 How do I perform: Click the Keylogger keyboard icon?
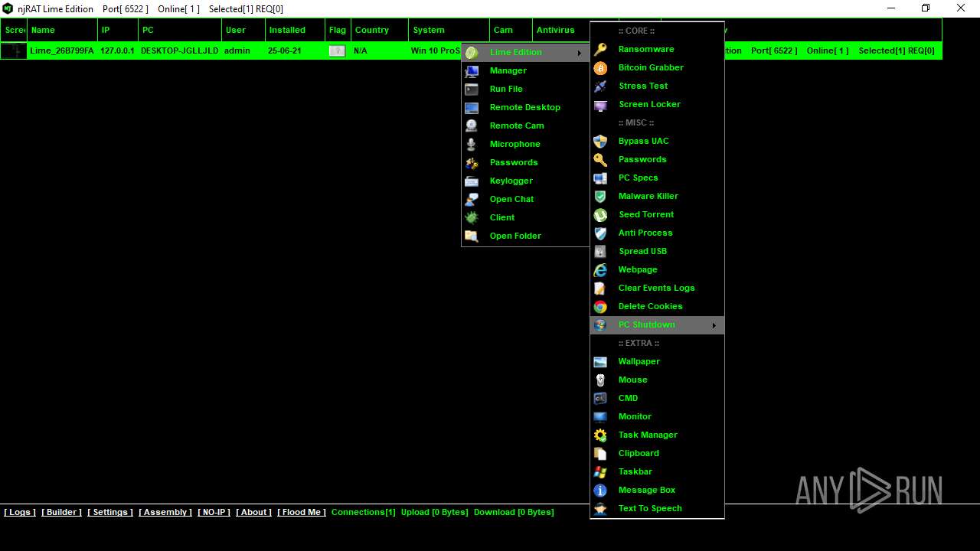[x=472, y=181]
